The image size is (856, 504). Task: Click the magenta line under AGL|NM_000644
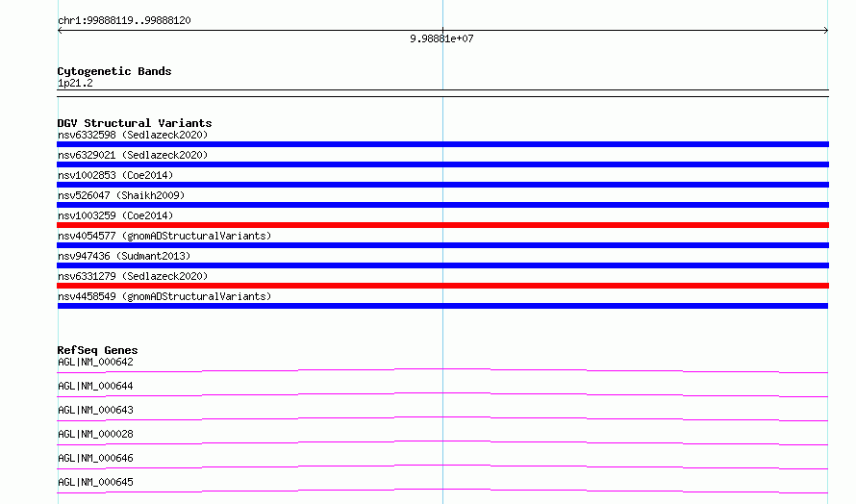442,394
